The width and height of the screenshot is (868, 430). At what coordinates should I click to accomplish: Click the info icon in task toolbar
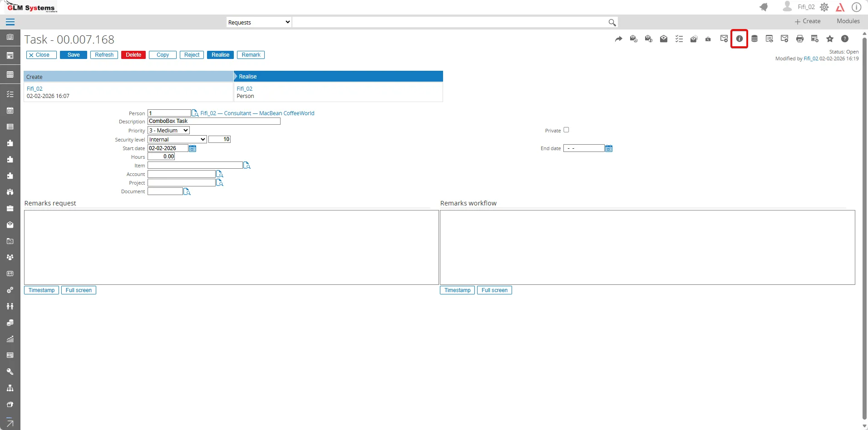point(739,39)
